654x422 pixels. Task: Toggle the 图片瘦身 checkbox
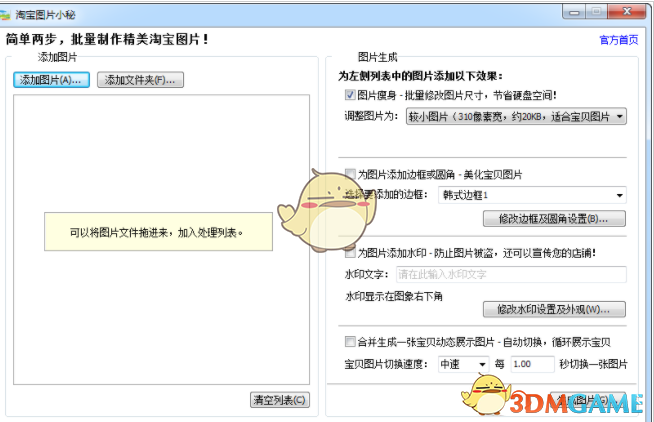(x=351, y=95)
